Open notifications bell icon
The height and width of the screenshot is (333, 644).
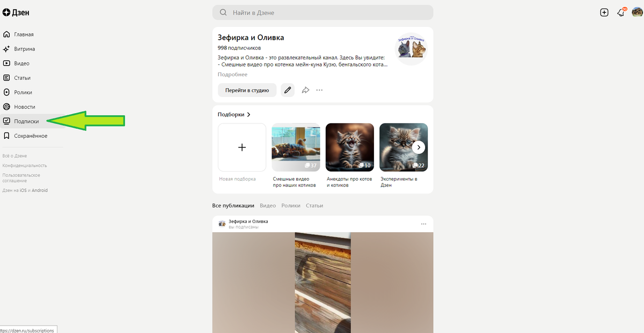[x=621, y=12]
